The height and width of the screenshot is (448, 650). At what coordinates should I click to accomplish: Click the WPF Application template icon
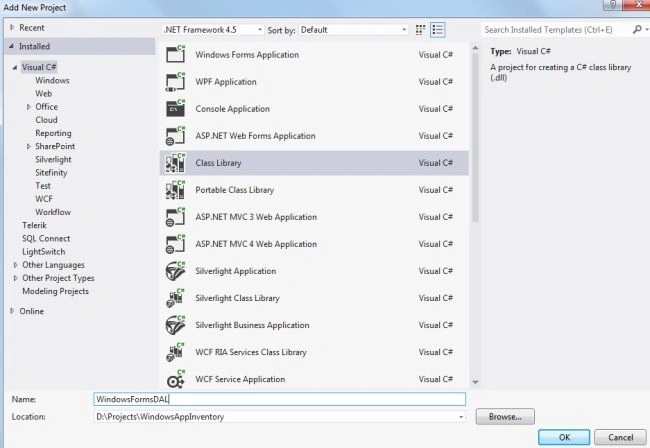[x=175, y=82]
